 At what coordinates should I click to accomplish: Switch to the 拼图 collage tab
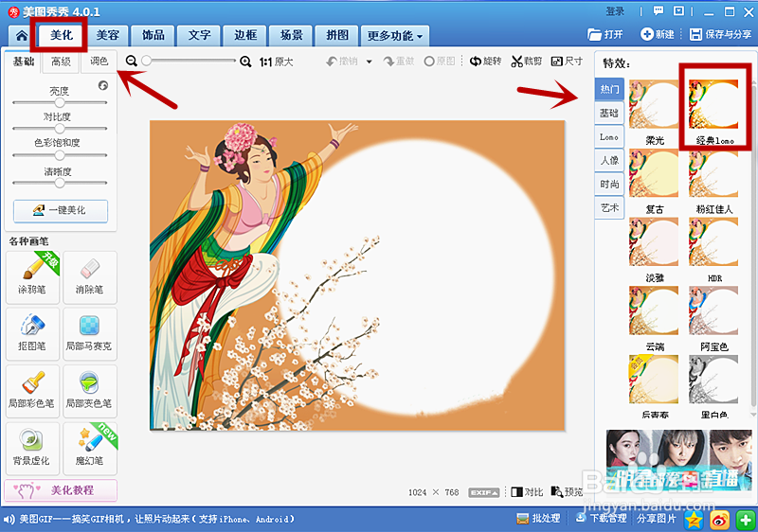(x=337, y=36)
